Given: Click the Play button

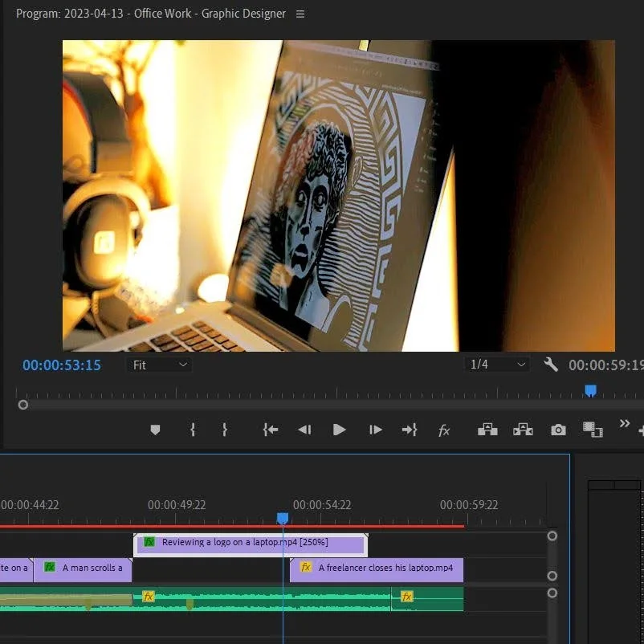Looking at the screenshot, I should pos(339,430).
